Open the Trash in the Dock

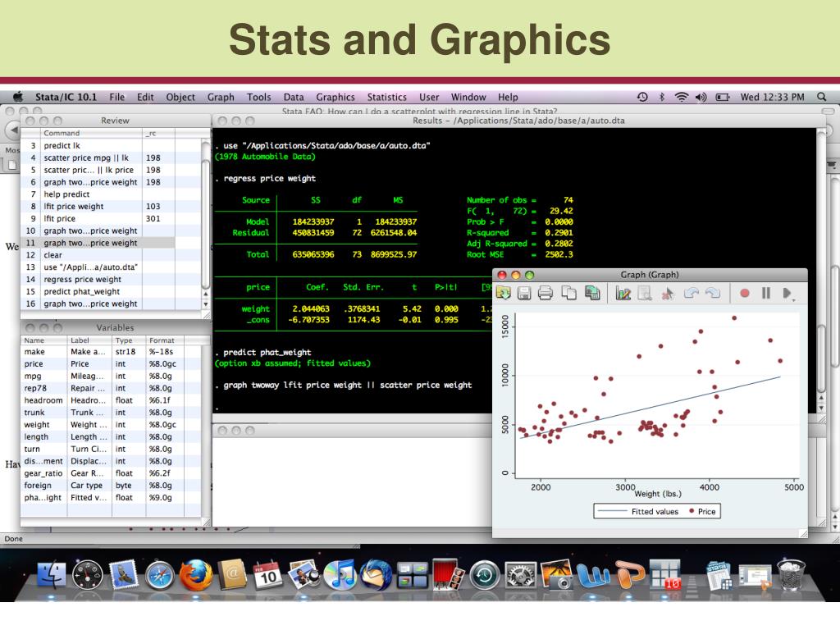[x=792, y=575]
